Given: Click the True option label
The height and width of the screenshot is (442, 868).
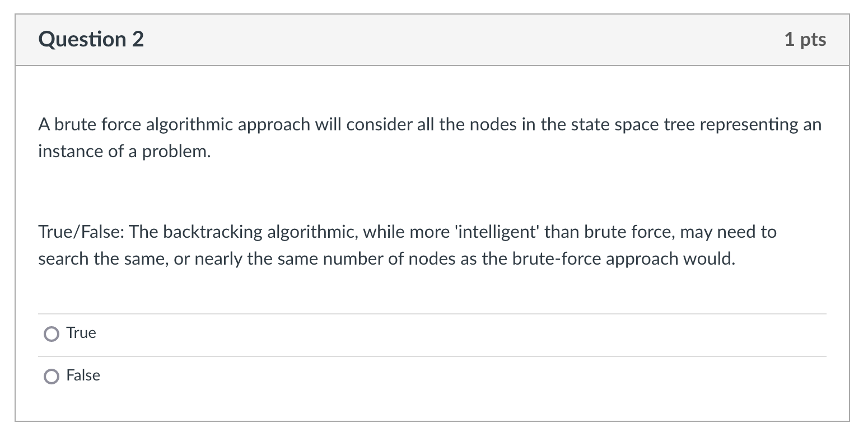Looking at the screenshot, I should (x=81, y=333).
